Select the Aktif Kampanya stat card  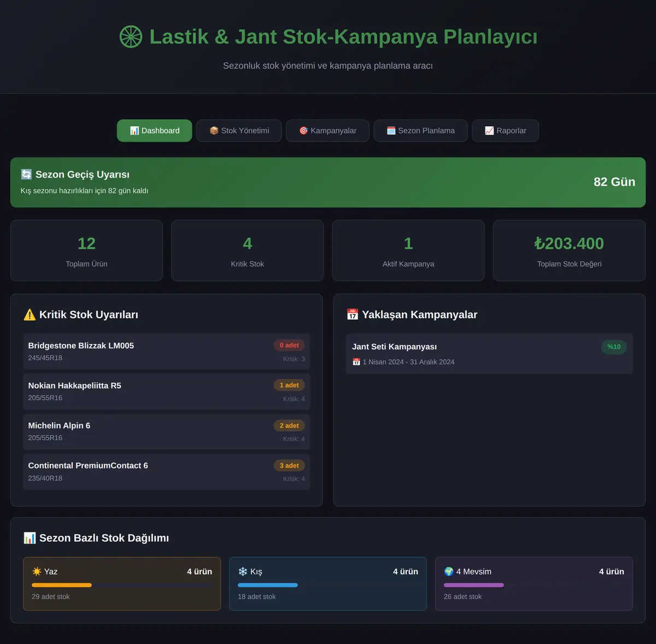pos(408,250)
